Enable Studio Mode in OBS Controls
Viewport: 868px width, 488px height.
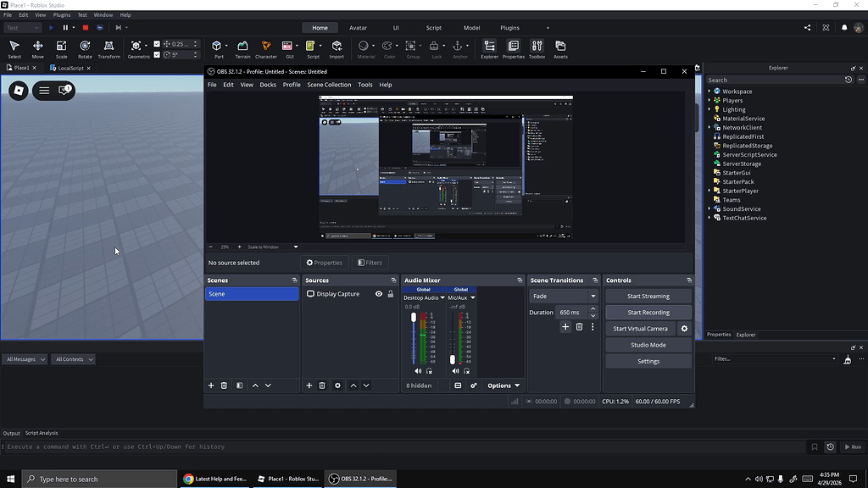pos(648,345)
